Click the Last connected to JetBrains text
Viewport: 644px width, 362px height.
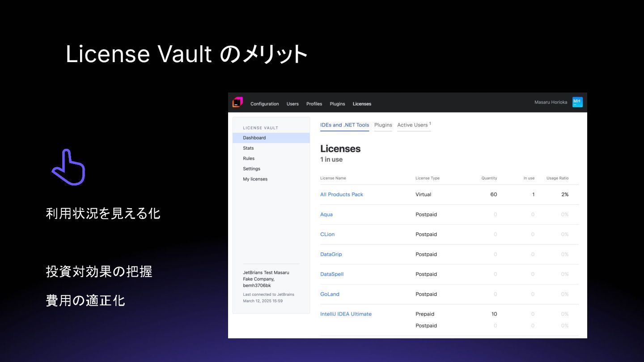coord(268,294)
